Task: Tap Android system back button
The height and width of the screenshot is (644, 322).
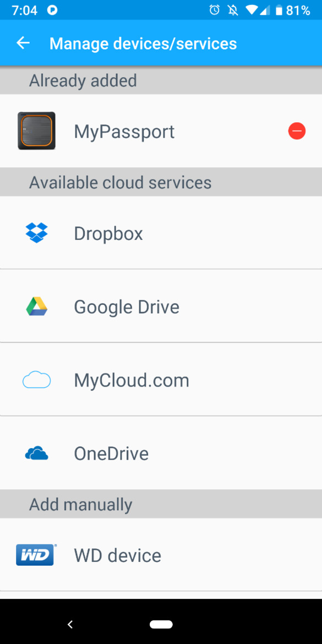Action: (70, 624)
